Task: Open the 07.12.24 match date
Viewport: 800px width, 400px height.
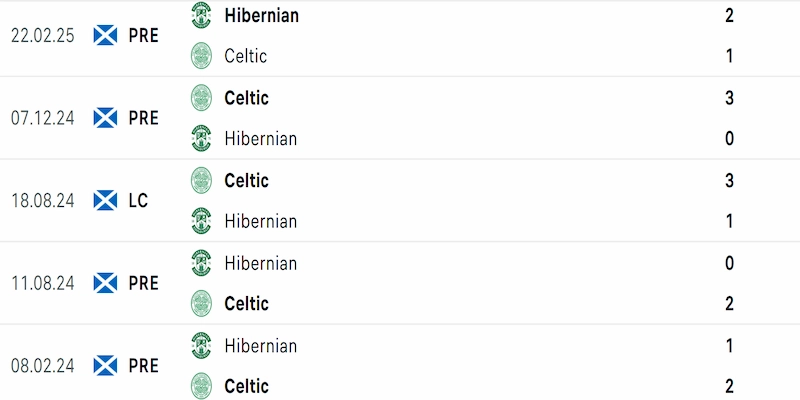Action: (x=43, y=118)
